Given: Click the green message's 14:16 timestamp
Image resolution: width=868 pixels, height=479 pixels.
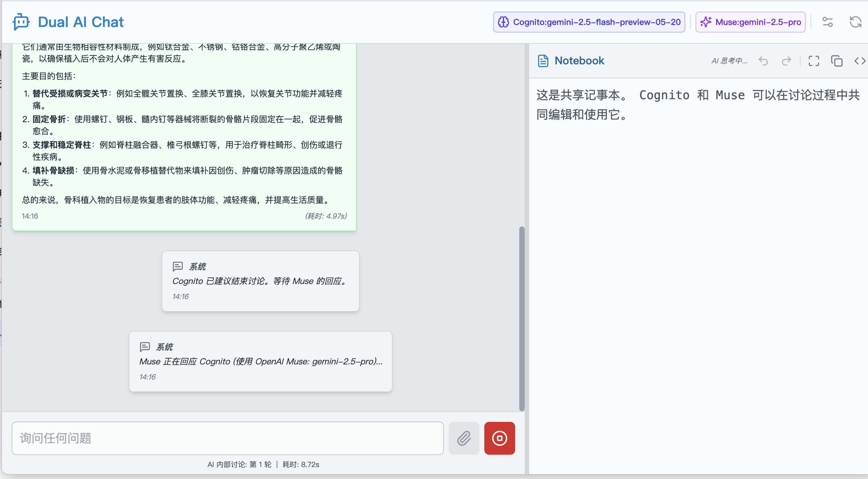Looking at the screenshot, I should coord(30,216).
